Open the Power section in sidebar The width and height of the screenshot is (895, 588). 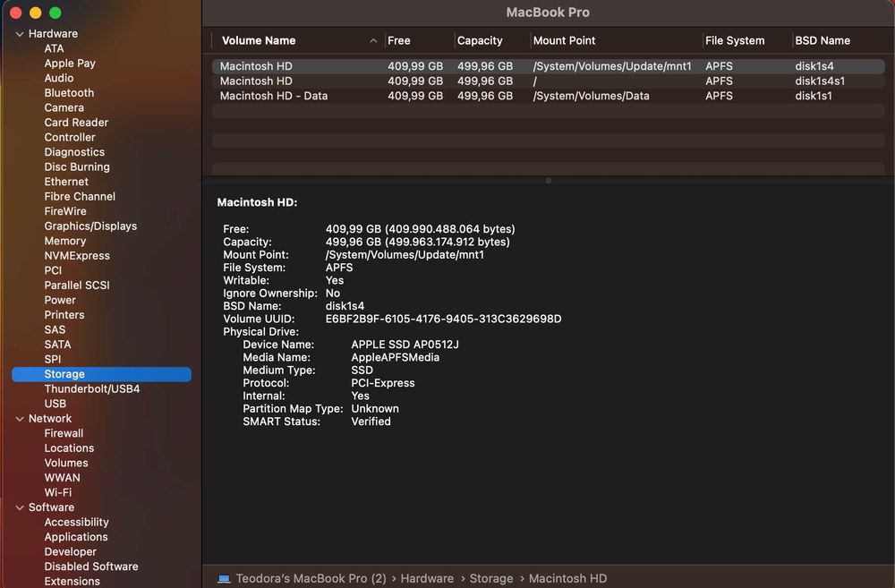pos(60,301)
